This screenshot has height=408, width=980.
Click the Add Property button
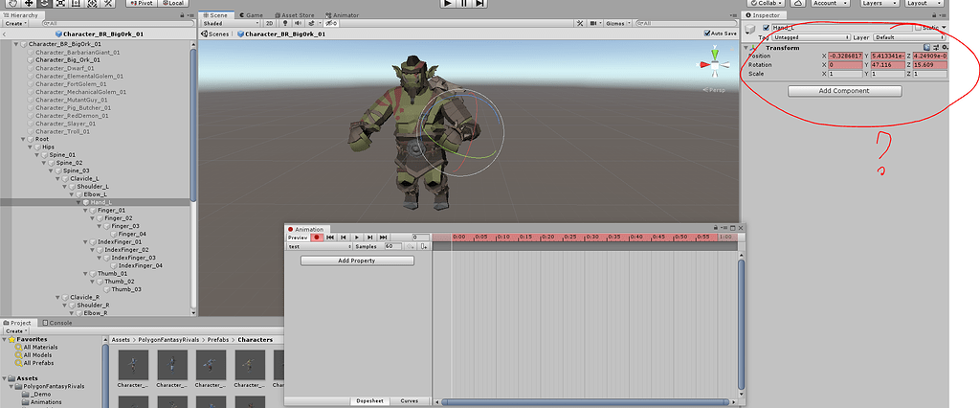click(357, 261)
